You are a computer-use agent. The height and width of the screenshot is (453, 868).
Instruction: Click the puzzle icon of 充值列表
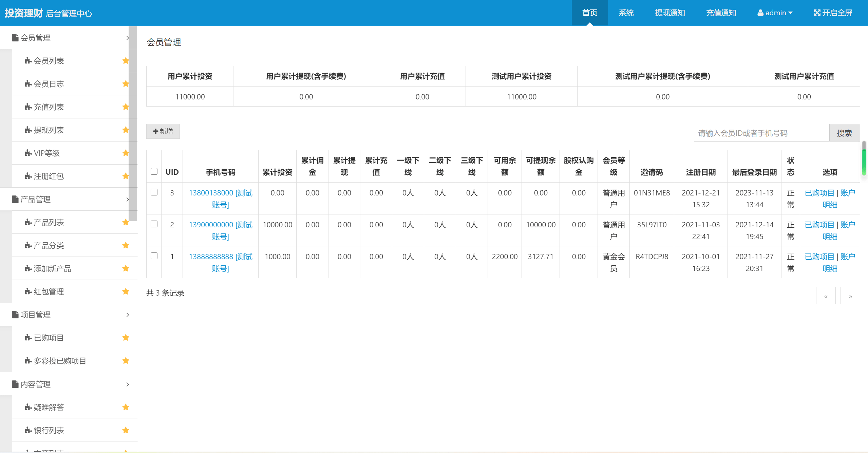(28, 107)
